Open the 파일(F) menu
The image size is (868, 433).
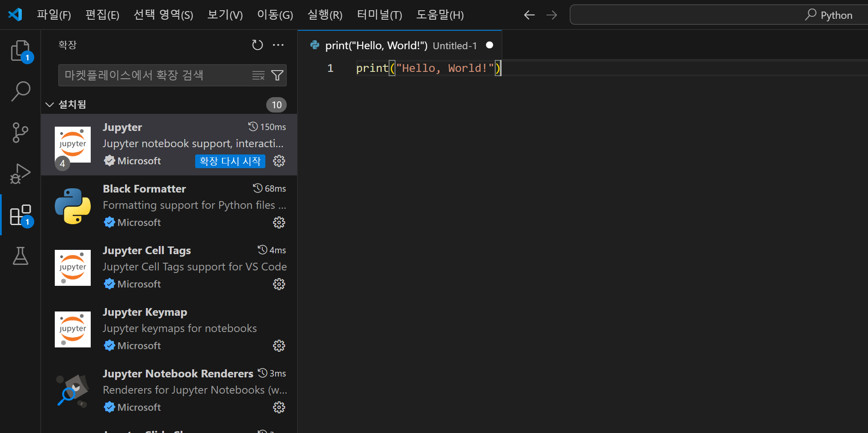tap(54, 15)
